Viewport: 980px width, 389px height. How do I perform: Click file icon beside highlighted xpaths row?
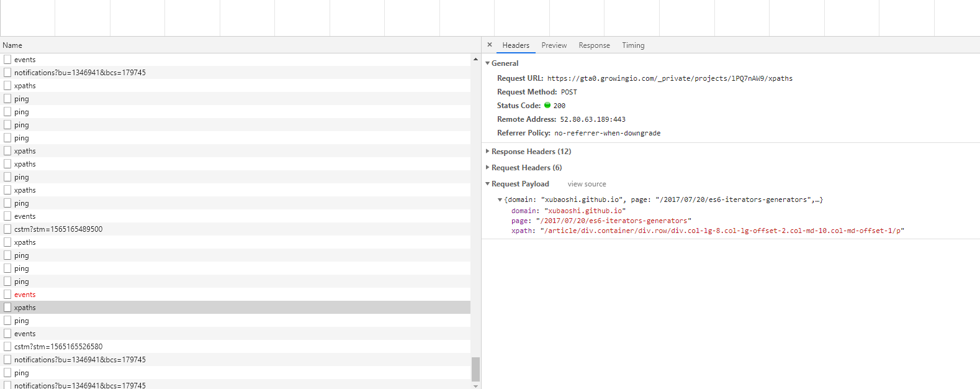pos(7,307)
